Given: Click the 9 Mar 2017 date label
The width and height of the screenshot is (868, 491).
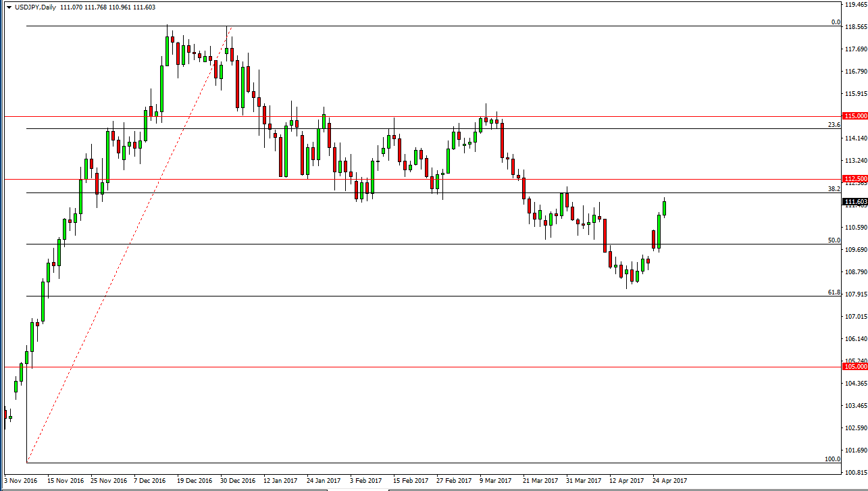Looking at the screenshot, I should 495,480.
